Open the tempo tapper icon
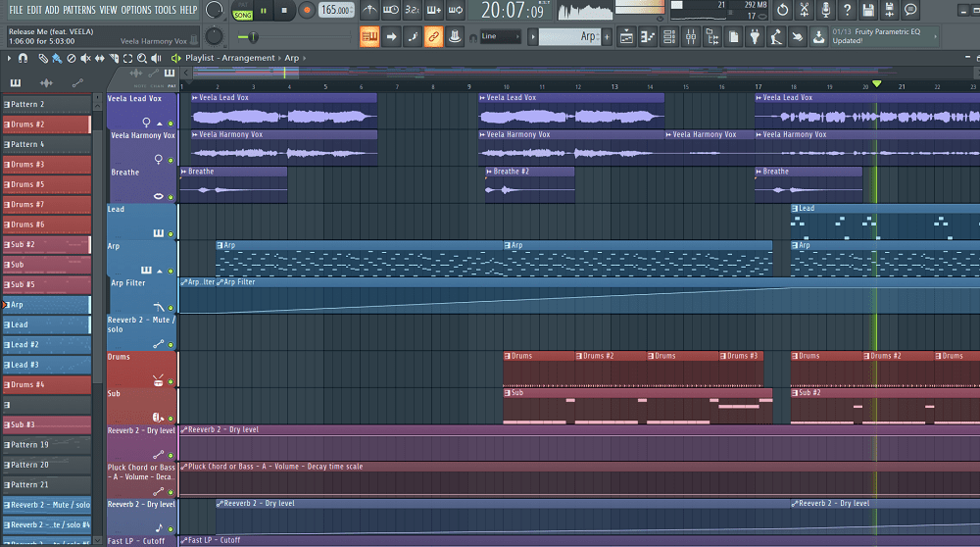The image size is (980, 547). coord(776,37)
